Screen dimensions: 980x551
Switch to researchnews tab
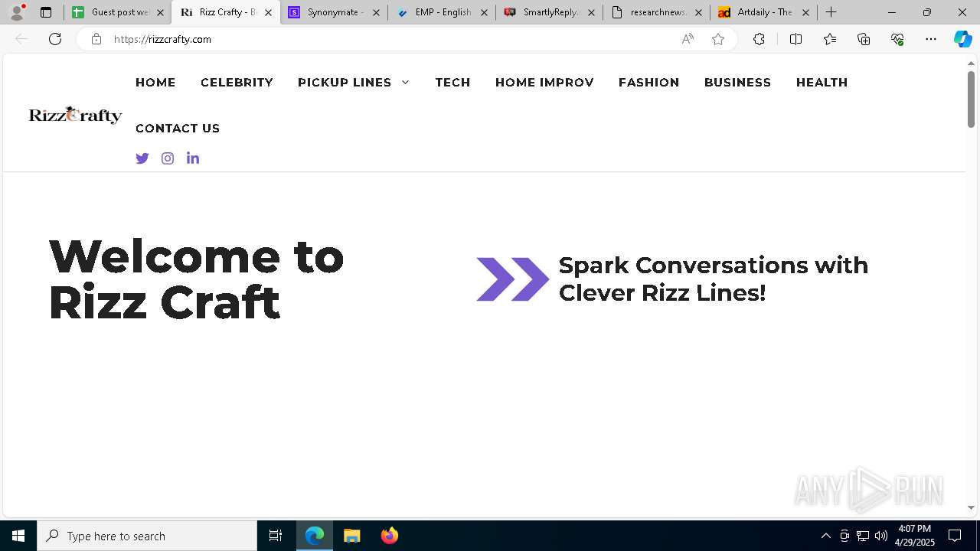tap(656, 12)
